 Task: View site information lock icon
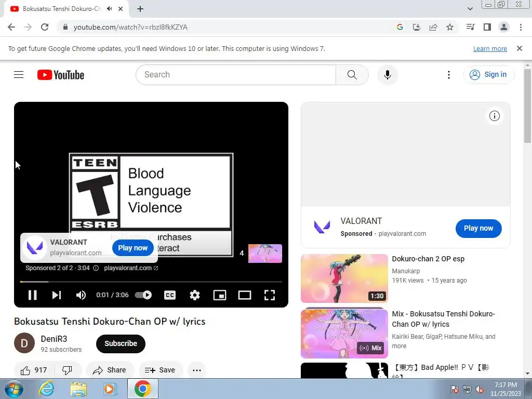pyautogui.click(x=65, y=27)
